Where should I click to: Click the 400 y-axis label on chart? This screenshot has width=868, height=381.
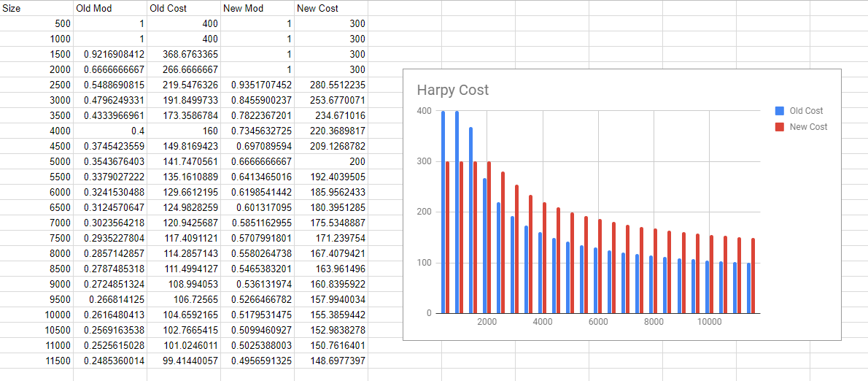pyautogui.click(x=424, y=111)
